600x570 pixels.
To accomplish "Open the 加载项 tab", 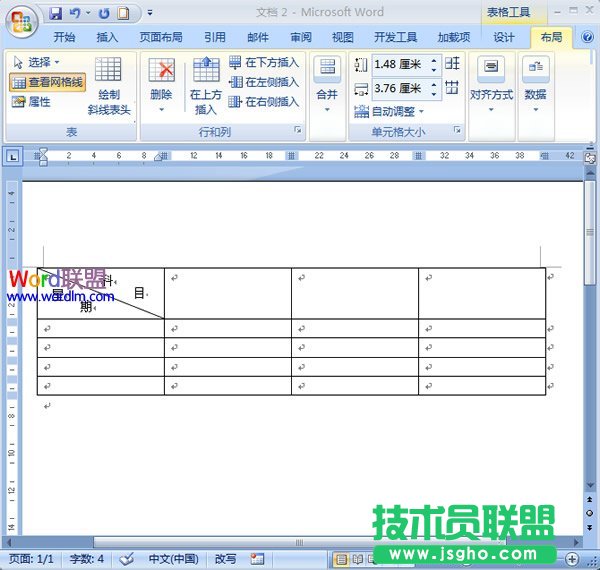I will point(454,37).
